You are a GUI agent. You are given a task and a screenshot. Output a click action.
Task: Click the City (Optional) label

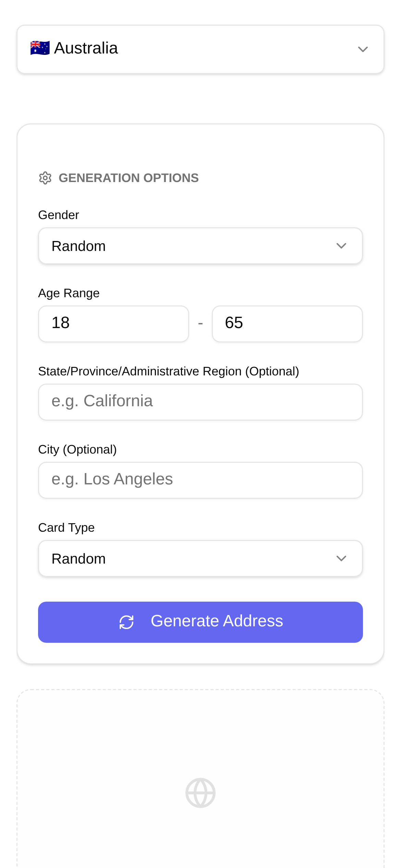pos(77,449)
